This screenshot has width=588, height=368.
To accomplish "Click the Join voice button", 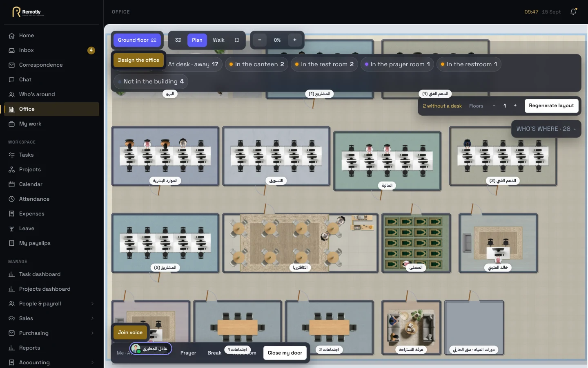I will tap(130, 332).
